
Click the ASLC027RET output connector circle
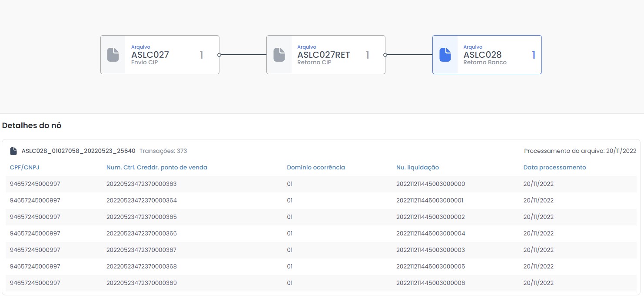click(385, 55)
